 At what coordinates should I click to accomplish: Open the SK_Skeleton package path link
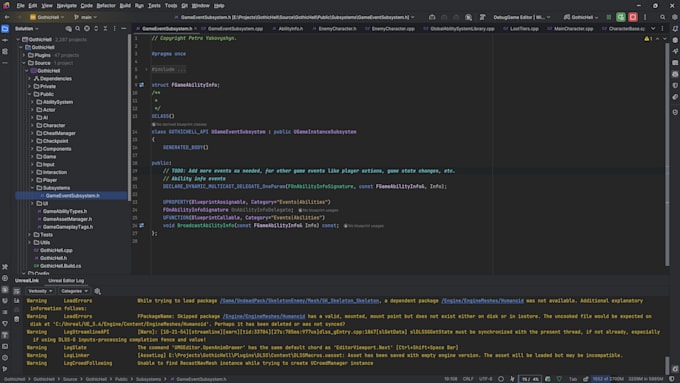(x=300, y=301)
